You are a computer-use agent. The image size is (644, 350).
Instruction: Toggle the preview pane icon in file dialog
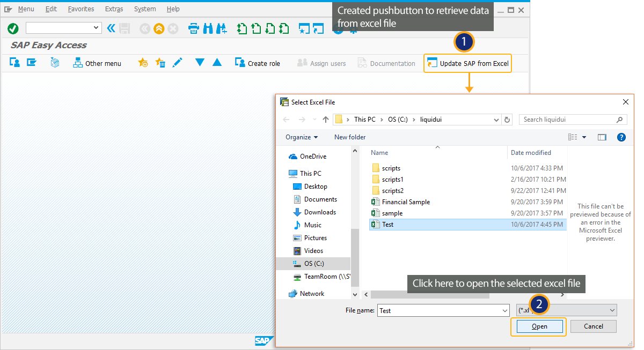click(x=602, y=137)
